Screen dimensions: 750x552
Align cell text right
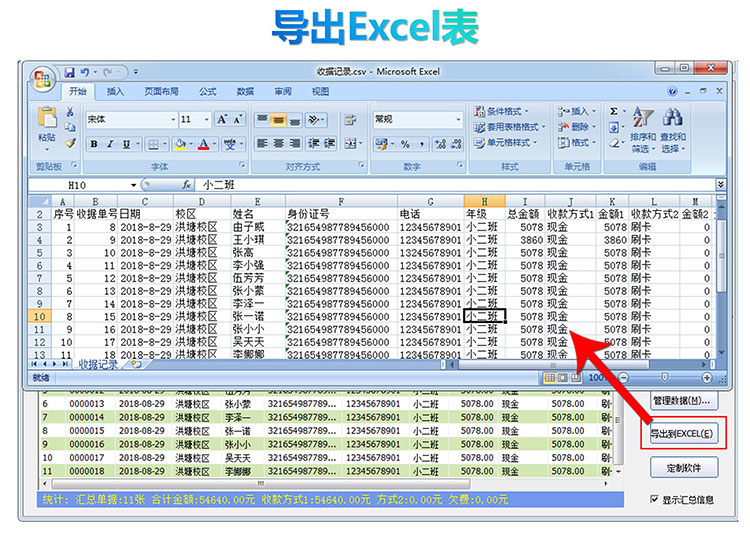click(295, 143)
